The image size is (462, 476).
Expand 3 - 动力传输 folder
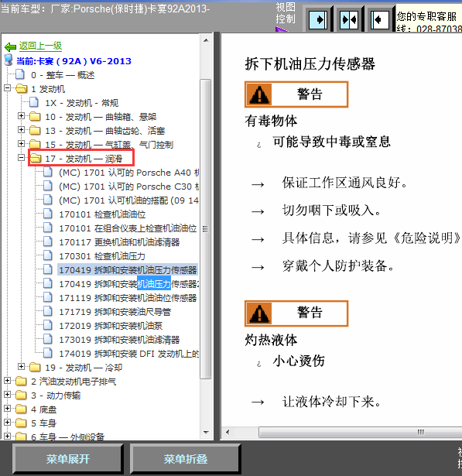pyautogui.click(x=7, y=394)
